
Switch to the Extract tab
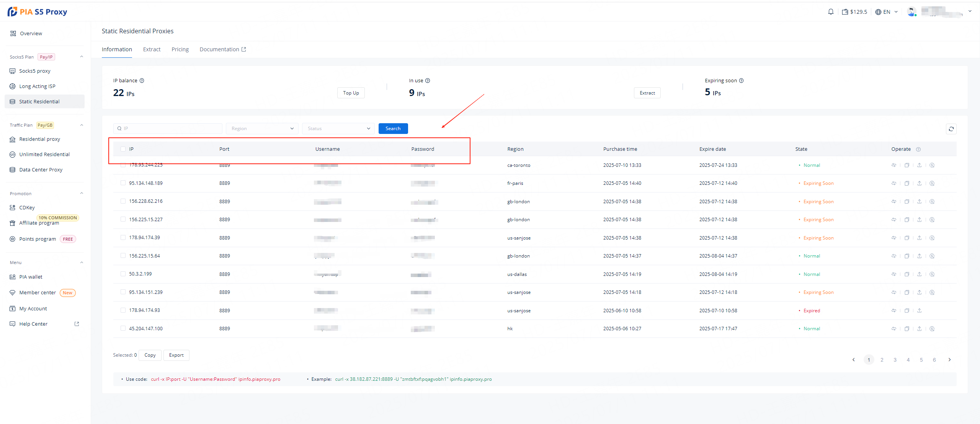pyautogui.click(x=152, y=49)
